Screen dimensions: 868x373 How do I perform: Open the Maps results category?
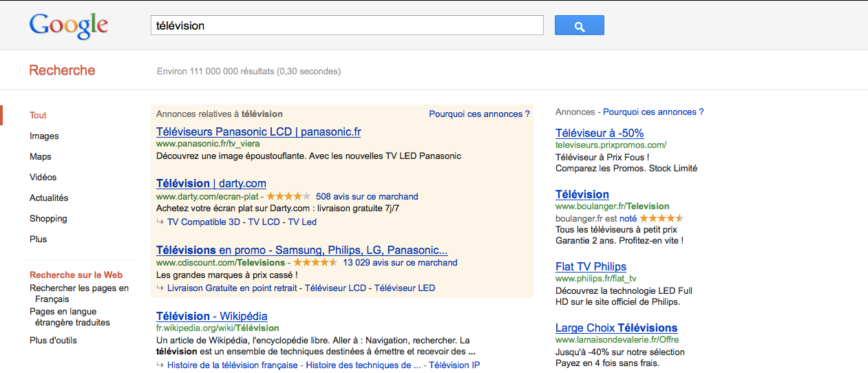coord(40,156)
